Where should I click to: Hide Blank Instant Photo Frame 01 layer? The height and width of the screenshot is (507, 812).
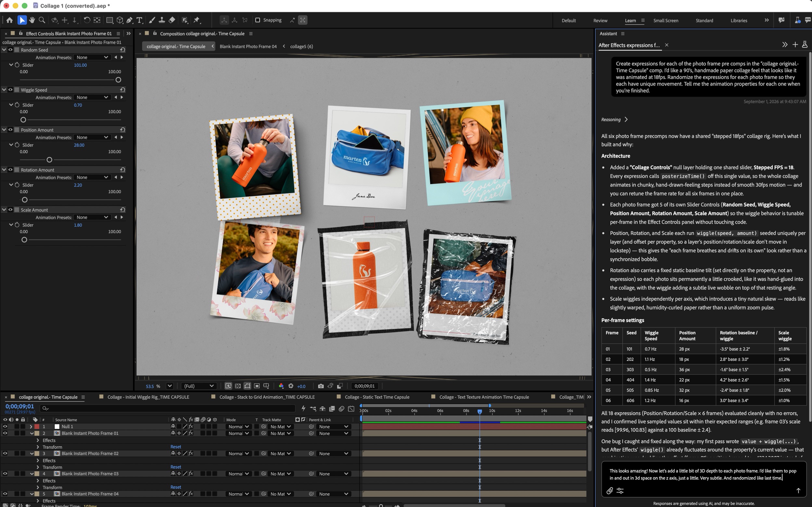point(5,433)
